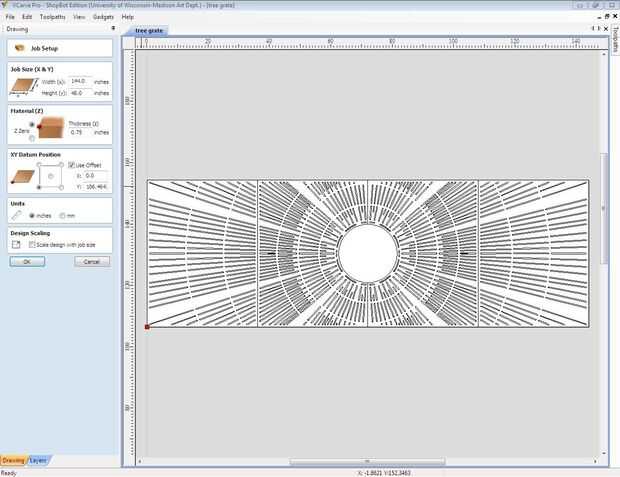Click in the material Thickness field
This screenshot has width=620, height=477.
(x=81, y=132)
